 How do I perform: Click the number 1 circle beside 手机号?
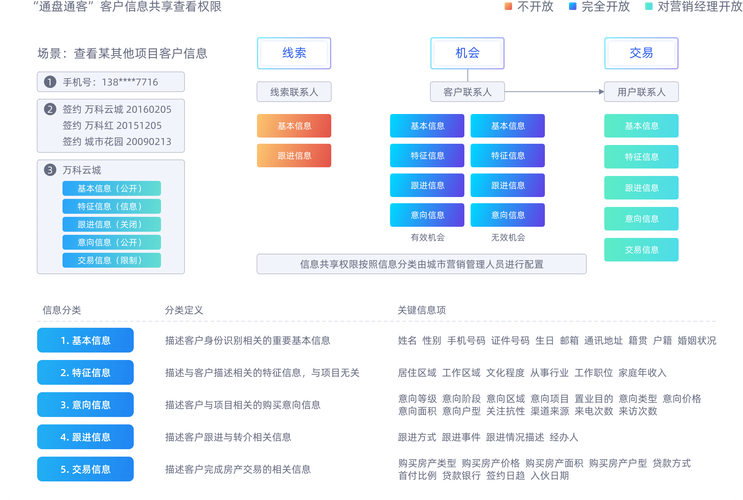50,82
